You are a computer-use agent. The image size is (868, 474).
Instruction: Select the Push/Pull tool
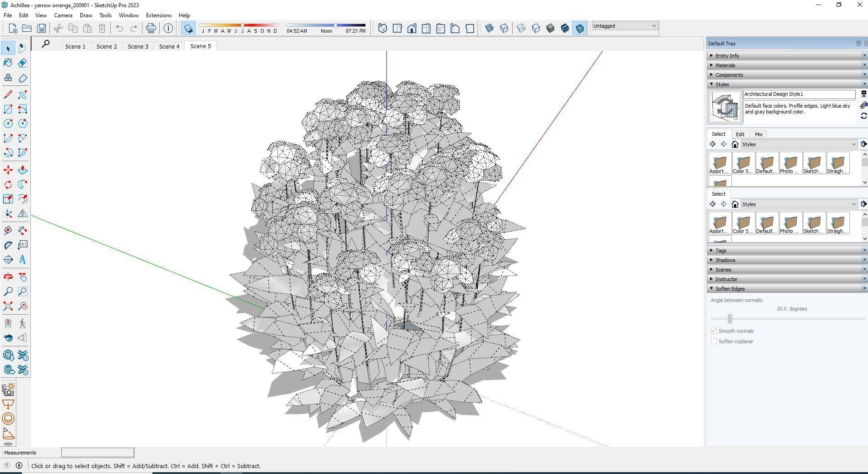pyautogui.click(x=23, y=170)
